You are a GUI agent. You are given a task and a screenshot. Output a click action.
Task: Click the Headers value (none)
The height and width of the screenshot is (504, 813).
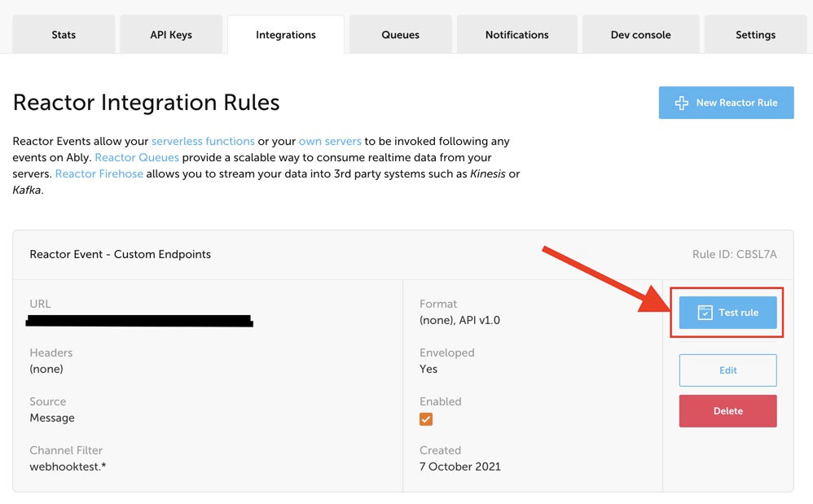point(46,369)
